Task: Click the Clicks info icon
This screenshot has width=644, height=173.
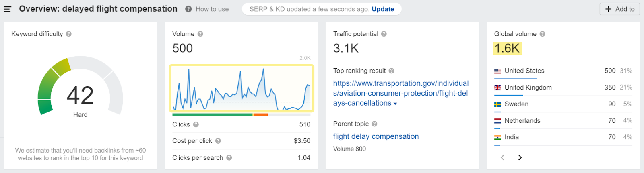Action: point(196,124)
